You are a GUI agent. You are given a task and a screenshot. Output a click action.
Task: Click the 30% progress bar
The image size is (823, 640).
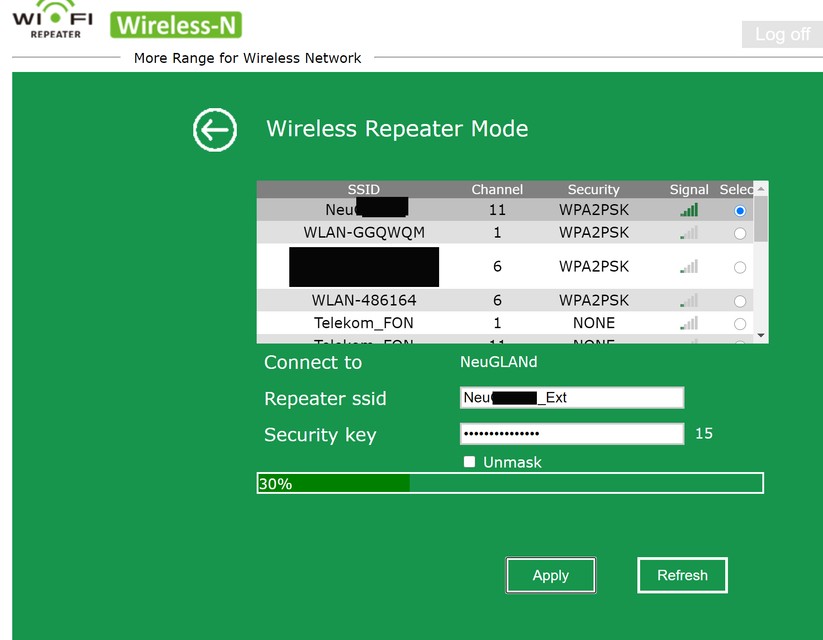pos(510,483)
